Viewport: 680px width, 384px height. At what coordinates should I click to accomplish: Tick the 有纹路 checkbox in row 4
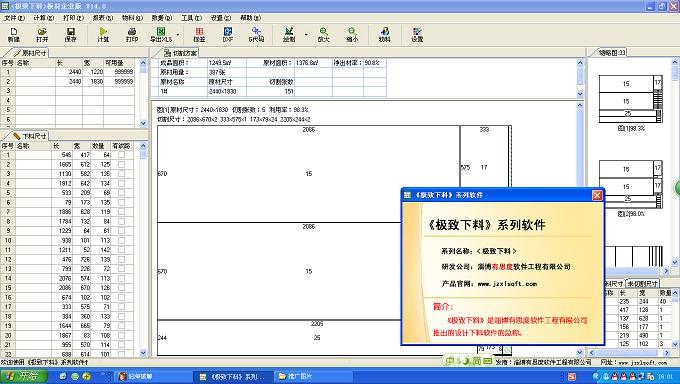tap(121, 183)
